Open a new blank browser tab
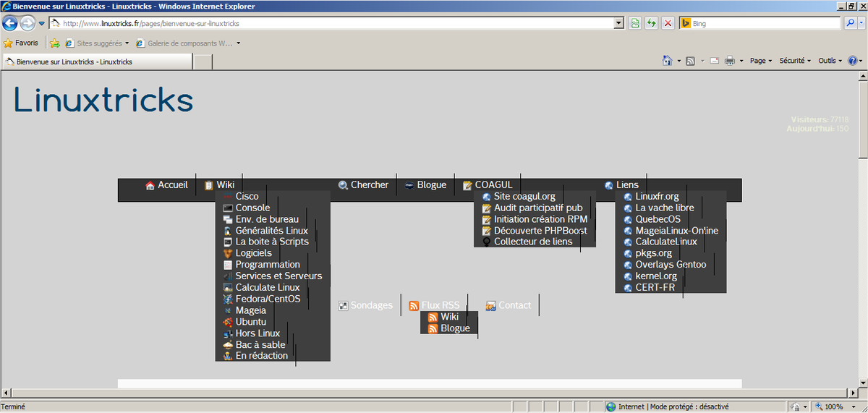 pos(203,62)
